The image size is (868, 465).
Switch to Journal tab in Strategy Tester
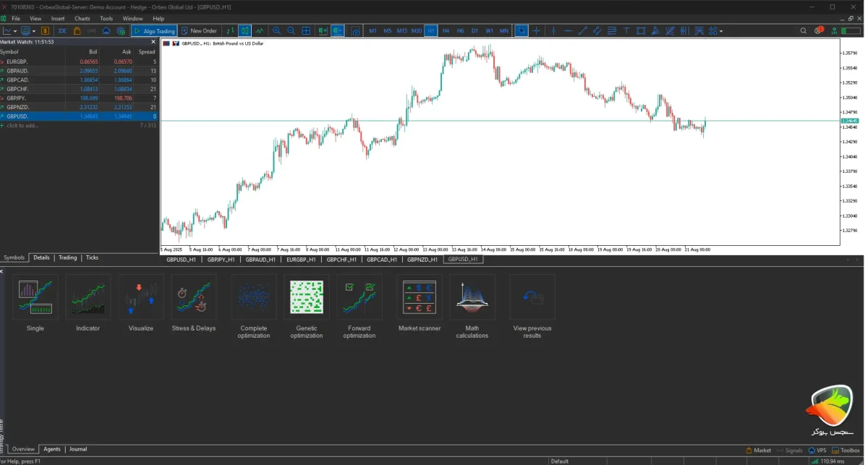(x=78, y=449)
